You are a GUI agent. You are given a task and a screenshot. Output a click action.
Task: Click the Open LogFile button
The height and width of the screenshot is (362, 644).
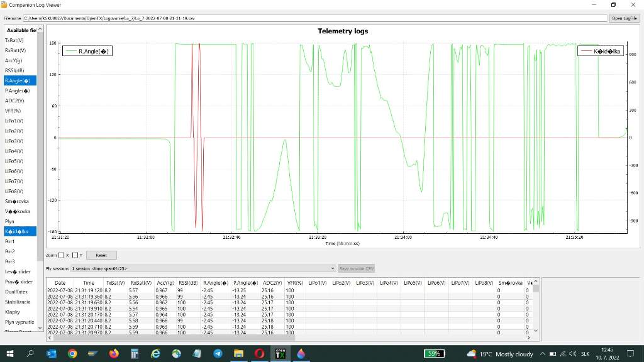pyautogui.click(x=625, y=18)
